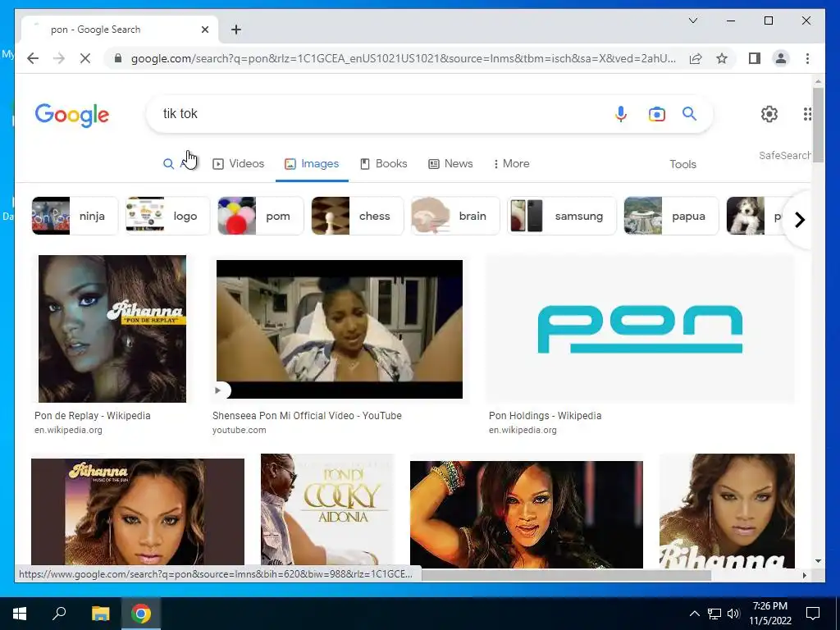Open 'Pon Holdings - Wikipedia' link
Screen dimensions: 840x630
point(545,416)
